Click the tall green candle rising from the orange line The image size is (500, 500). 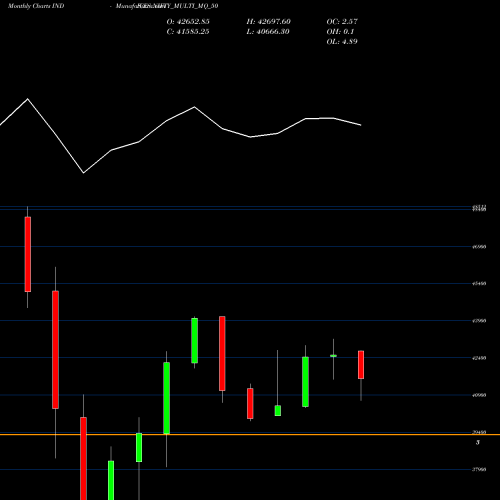pyautogui.click(x=166, y=398)
